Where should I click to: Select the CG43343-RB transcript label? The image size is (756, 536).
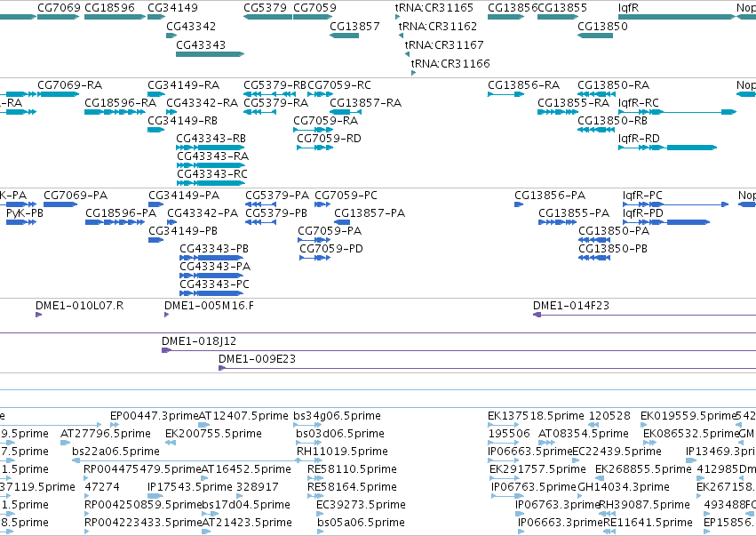pos(211,139)
